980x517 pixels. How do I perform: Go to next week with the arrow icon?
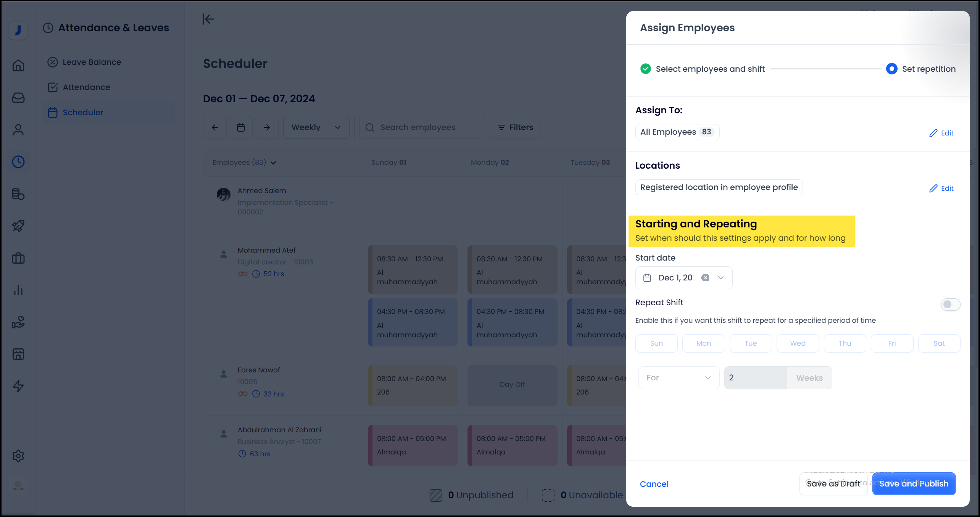tap(267, 127)
